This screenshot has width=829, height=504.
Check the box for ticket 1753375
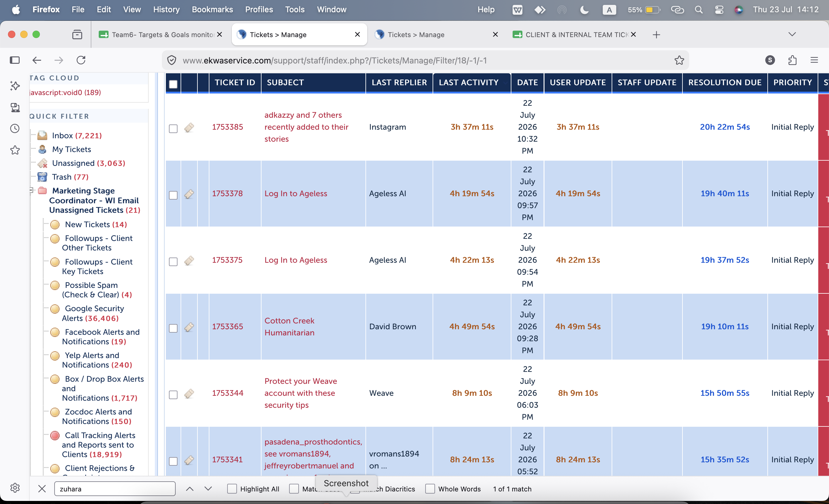pyautogui.click(x=173, y=262)
